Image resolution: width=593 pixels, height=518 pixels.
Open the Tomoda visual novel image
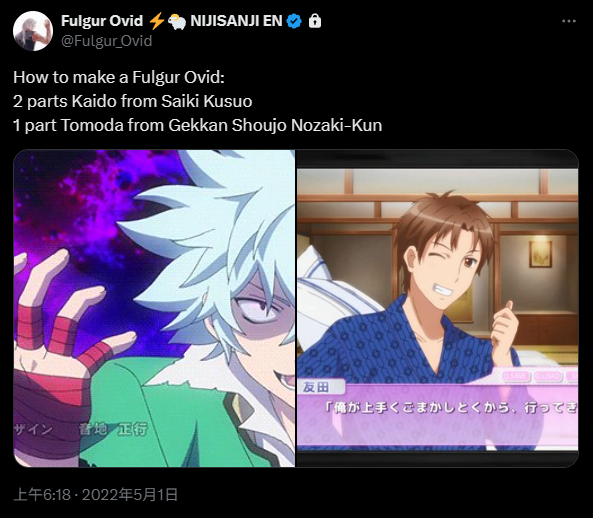pyautogui.click(x=437, y=308)
